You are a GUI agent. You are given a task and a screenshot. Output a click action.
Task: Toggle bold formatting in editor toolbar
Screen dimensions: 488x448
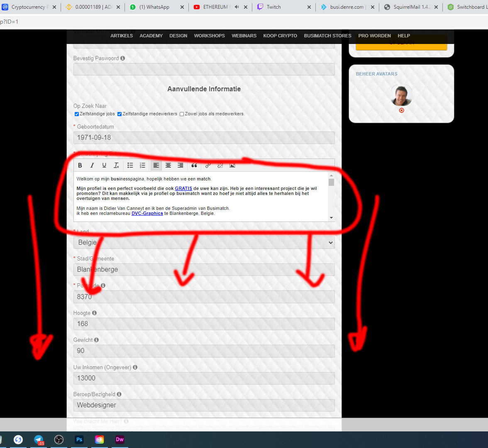pyautogui.click(x=80, y=165)
